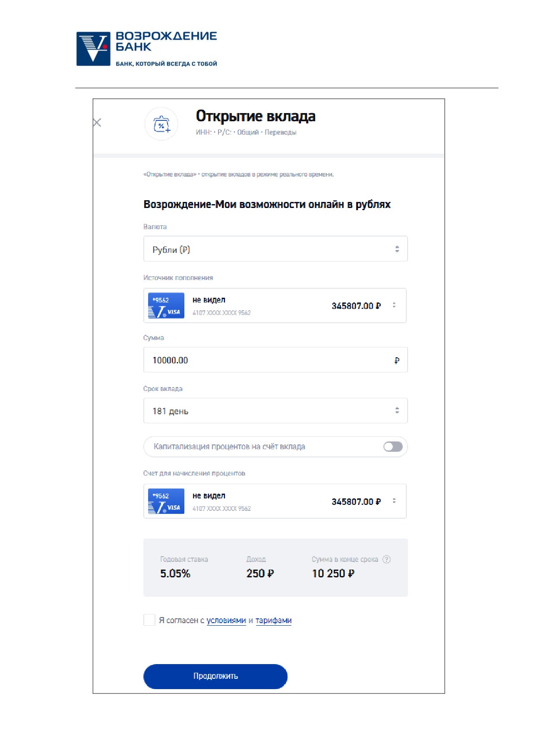The image size is (535, 756).
Task: Expand the Срок вклада 181 день dropdown
Action: [275, 411]
